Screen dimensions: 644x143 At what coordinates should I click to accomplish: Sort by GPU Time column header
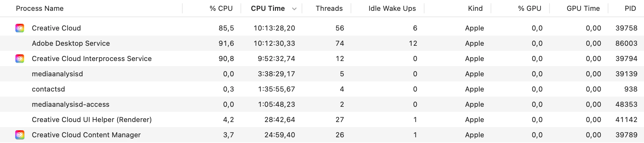pyautogui.click(x=583, y=9)
